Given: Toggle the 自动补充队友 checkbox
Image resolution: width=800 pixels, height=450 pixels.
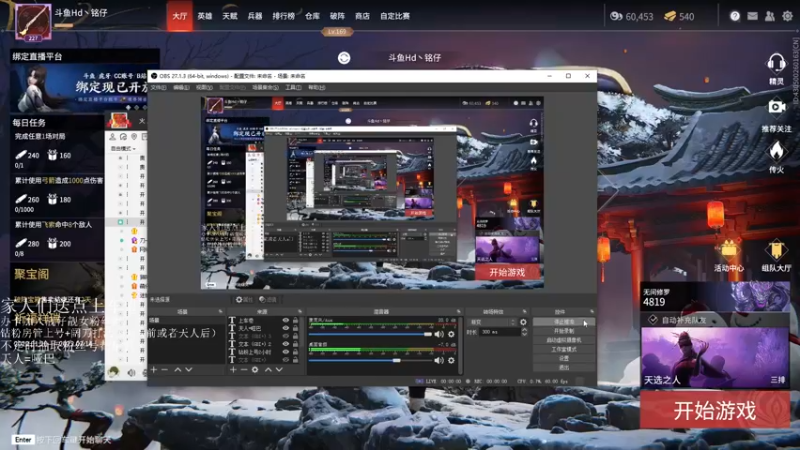Looking at the screenshot, I should (653, 320).
